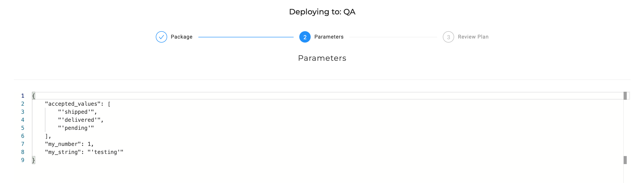The height and width of the screenshot is (183, 644).
Task: Open the Parameters step label
Action: pyautogui.click(x=329, y=37)
